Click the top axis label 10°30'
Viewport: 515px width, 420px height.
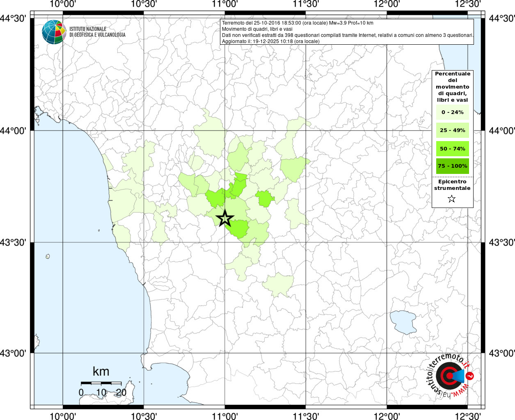pos(144,4)
